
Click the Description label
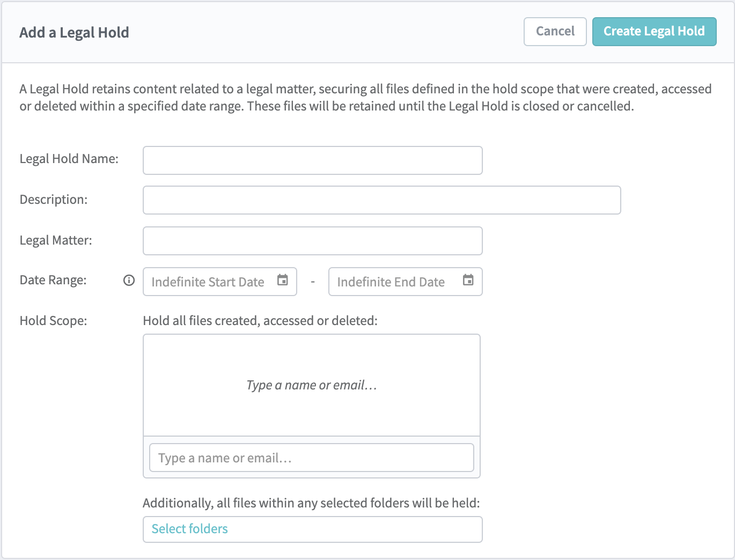(54, 200)
